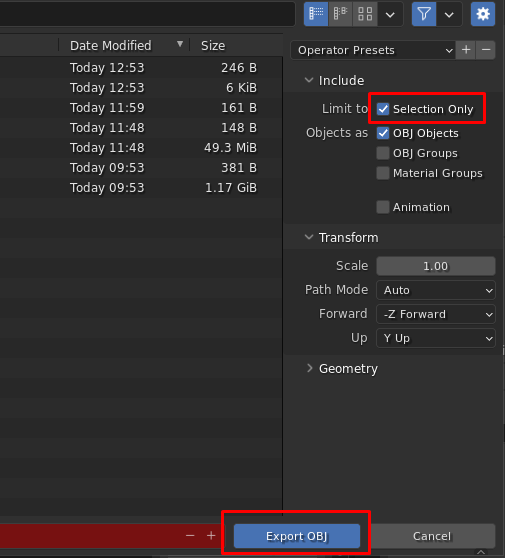505x558 pixels.
Task: Enable the Animation checkbox
Action: coord(383,207)
